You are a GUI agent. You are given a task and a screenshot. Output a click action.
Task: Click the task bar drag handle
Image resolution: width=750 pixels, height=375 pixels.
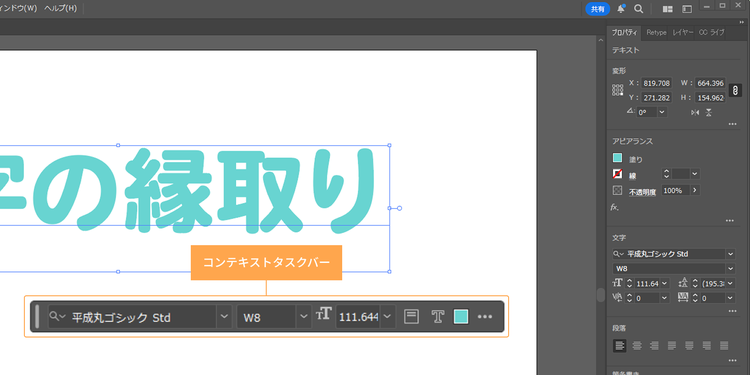click(x=37, y=317)
